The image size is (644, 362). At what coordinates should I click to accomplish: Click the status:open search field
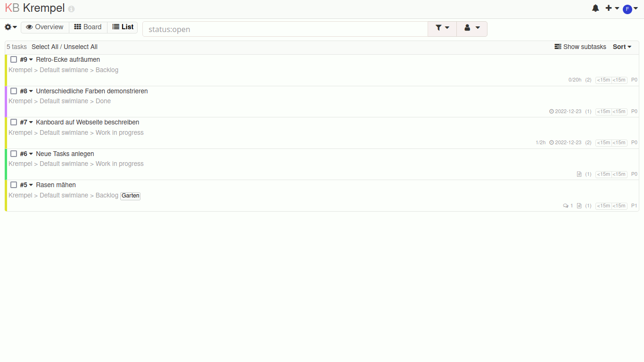pos(285,29)
